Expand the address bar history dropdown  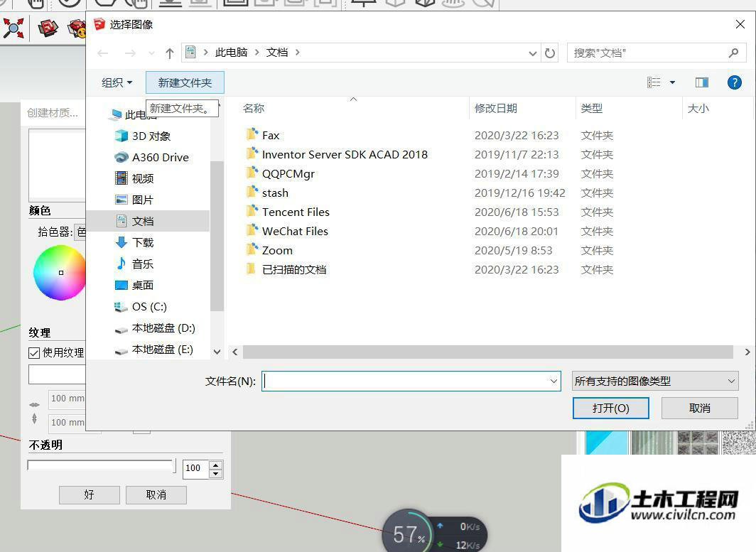tap(532, 53)
